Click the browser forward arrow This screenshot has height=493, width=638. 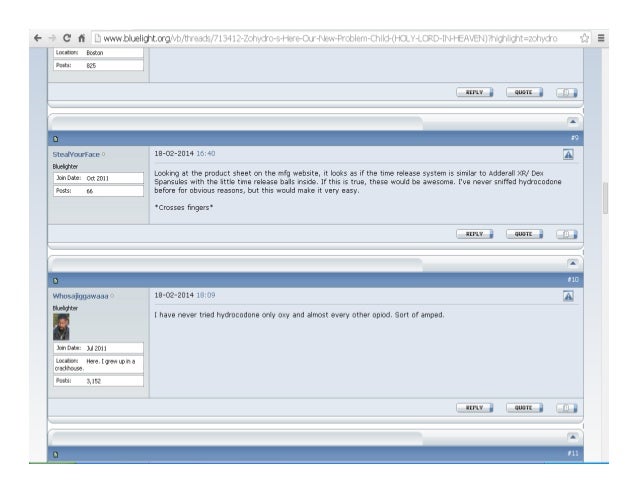52,38
